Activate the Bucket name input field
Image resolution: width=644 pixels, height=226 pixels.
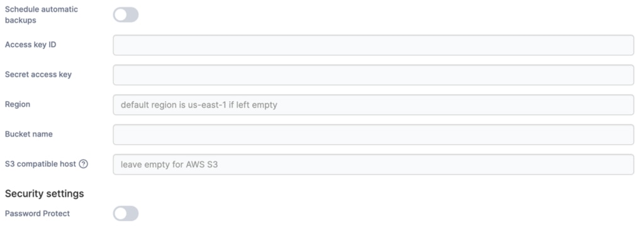pyautogui.click(x=374, y=134)
